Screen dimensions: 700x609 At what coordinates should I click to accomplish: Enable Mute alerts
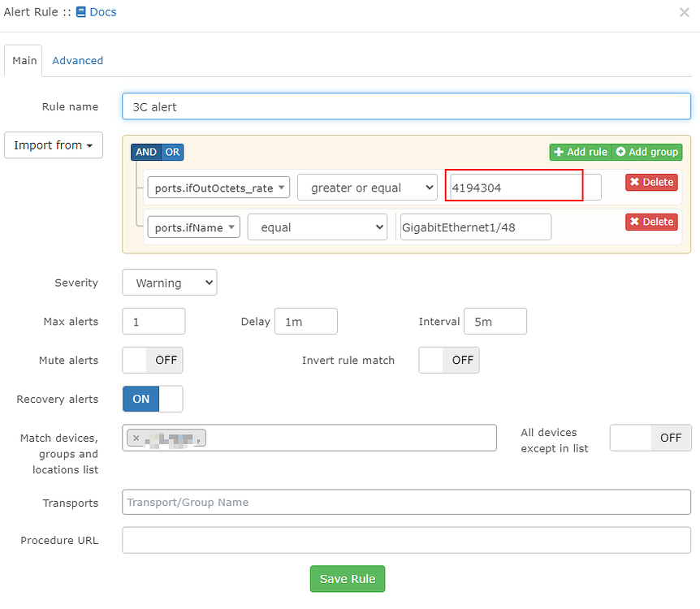[x=152, y=360]
